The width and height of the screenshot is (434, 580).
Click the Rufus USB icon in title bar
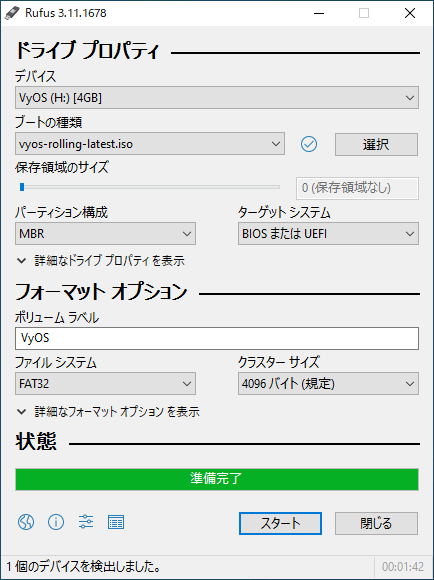click(x=12, y=13)
